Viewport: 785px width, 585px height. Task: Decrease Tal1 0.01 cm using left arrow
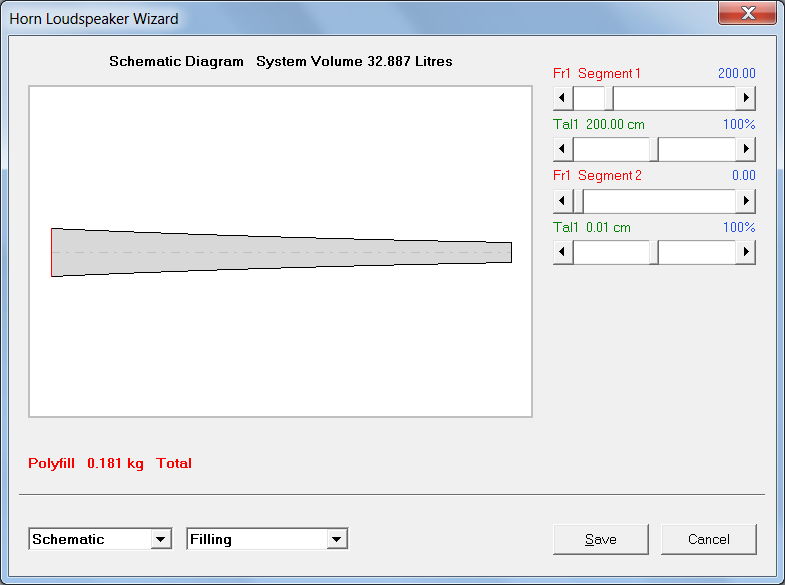563,252
